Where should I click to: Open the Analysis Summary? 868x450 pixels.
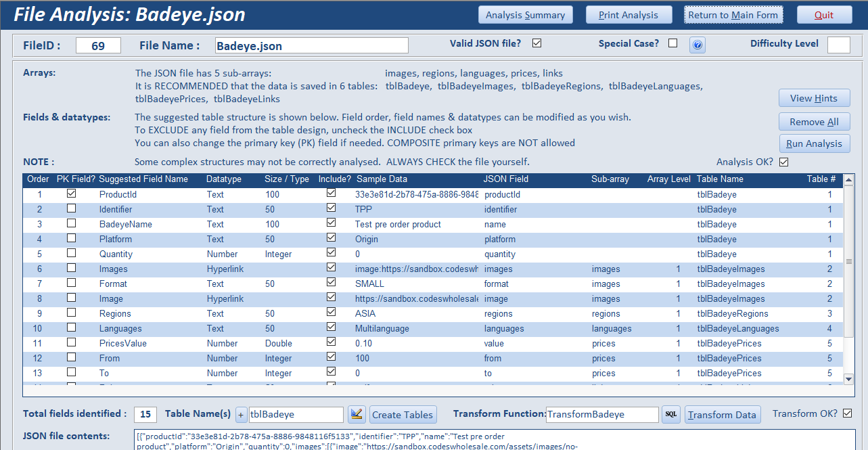coord(526,15)
